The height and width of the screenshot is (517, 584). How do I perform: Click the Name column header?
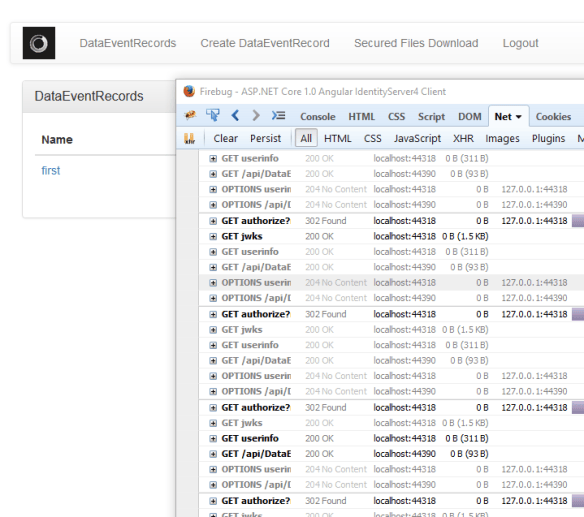pos(57,140)
